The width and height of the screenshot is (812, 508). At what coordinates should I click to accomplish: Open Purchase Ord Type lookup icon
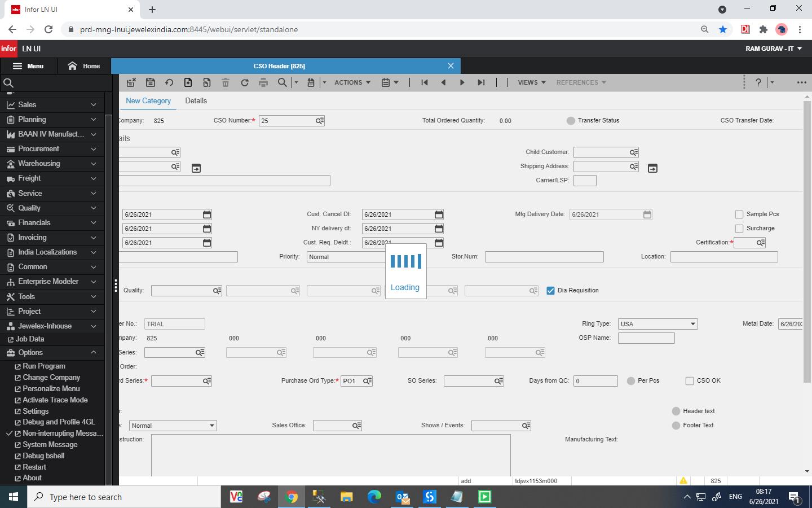point(367,381)
